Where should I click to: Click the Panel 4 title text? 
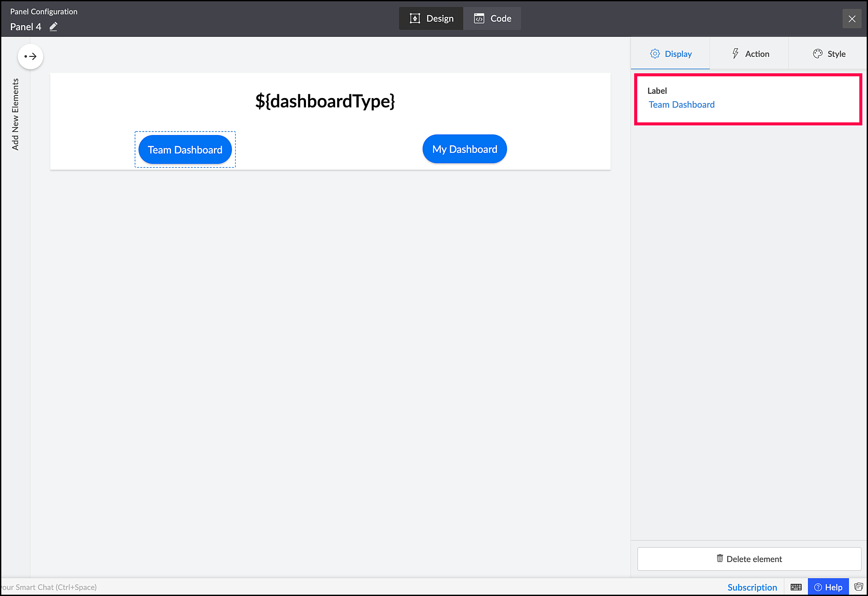tap(26, 27)
